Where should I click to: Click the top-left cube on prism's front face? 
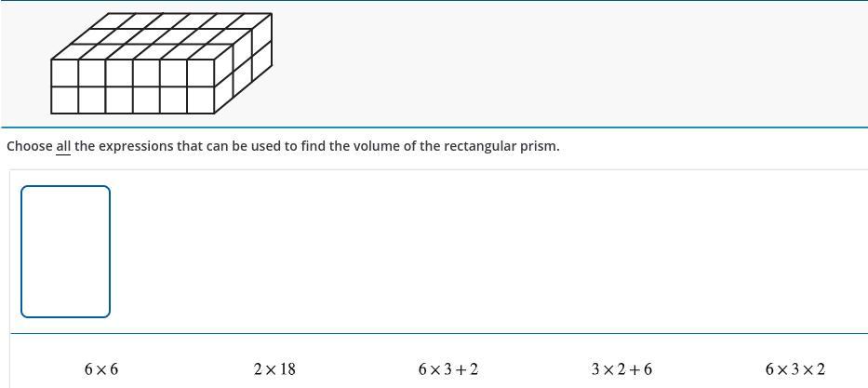pos(64,73)
